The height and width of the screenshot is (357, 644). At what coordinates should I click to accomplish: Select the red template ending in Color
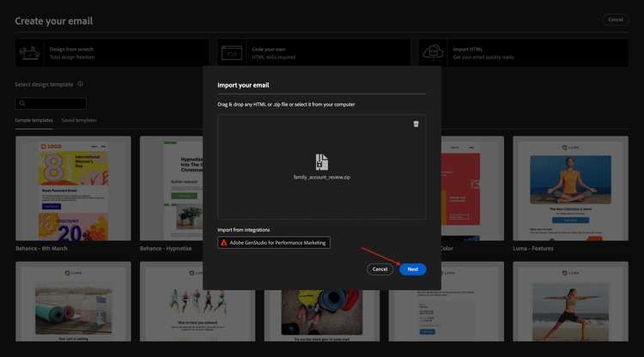point(472,188)
